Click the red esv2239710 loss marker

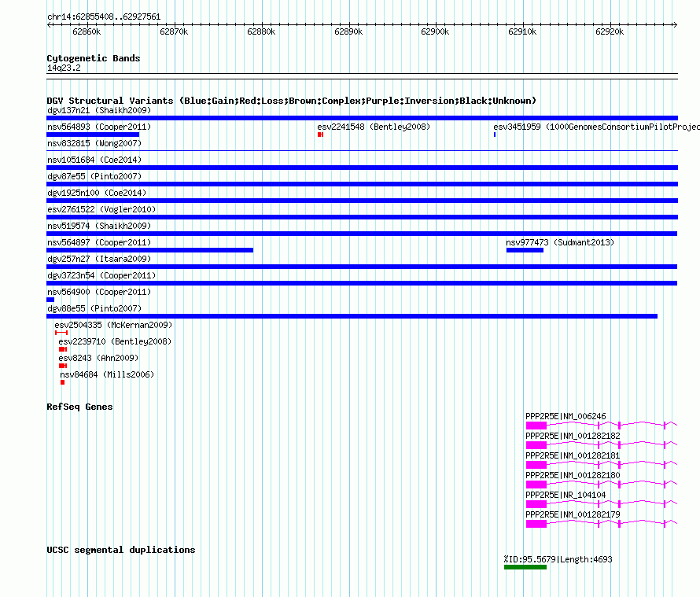pos(63,349)
